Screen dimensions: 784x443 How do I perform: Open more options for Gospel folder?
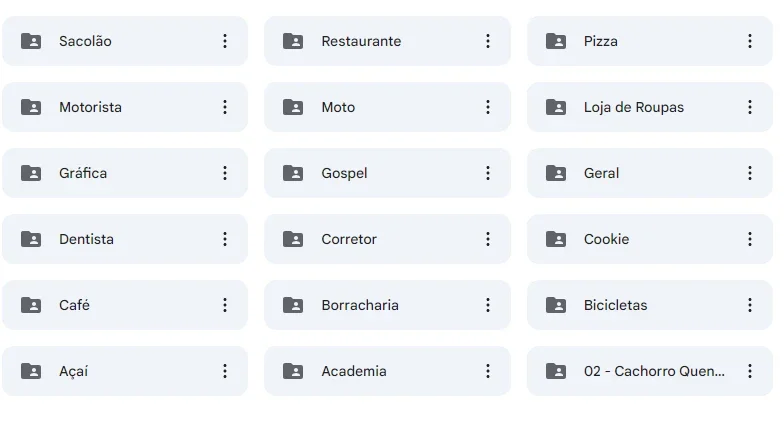488,173
